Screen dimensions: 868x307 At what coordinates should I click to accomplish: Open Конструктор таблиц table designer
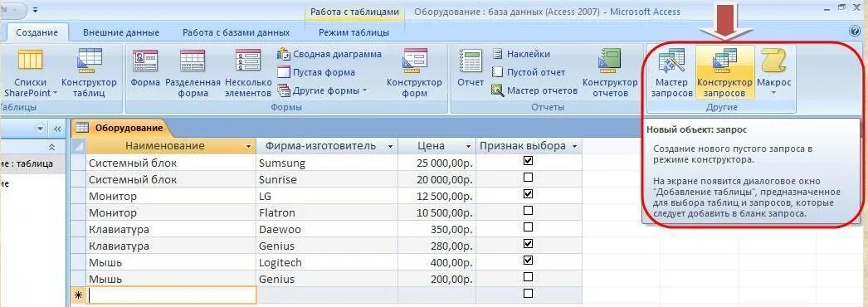tap(89, 72)
